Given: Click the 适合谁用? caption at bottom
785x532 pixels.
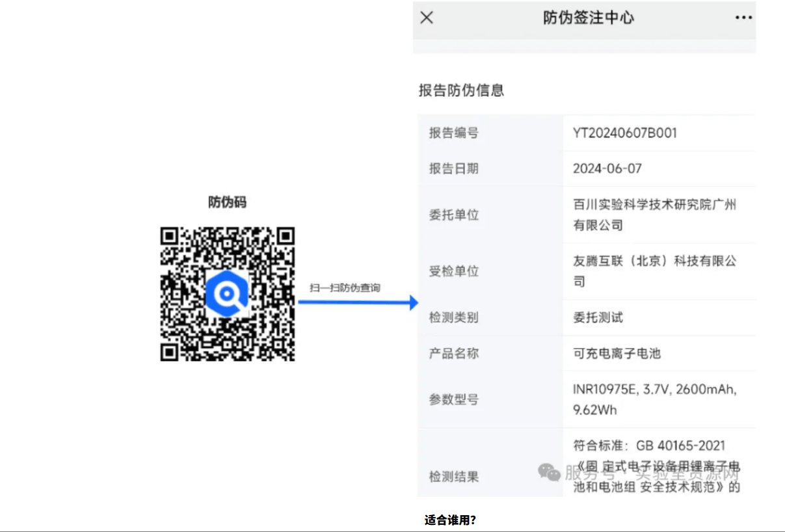Looking at the screenshot, I should [x=450, y=520].
